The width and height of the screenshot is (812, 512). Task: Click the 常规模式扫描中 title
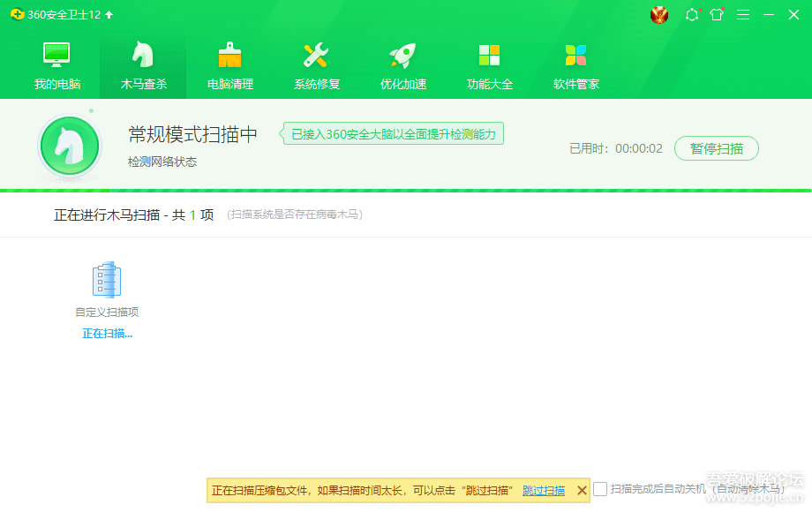(192, 134)
